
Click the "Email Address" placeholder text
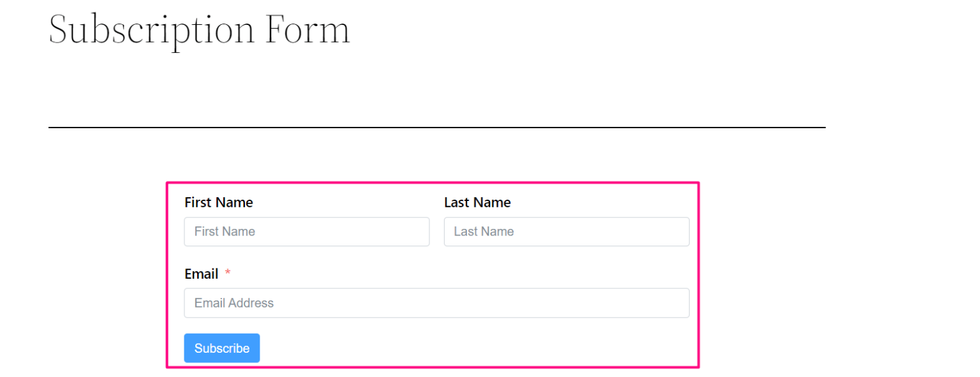[234, 303]
